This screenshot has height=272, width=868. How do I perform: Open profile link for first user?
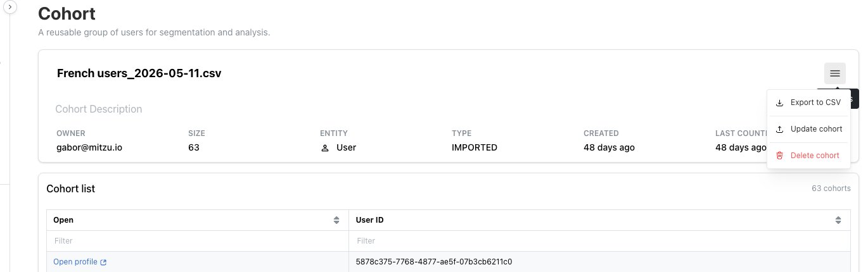(x=75, y=262)
